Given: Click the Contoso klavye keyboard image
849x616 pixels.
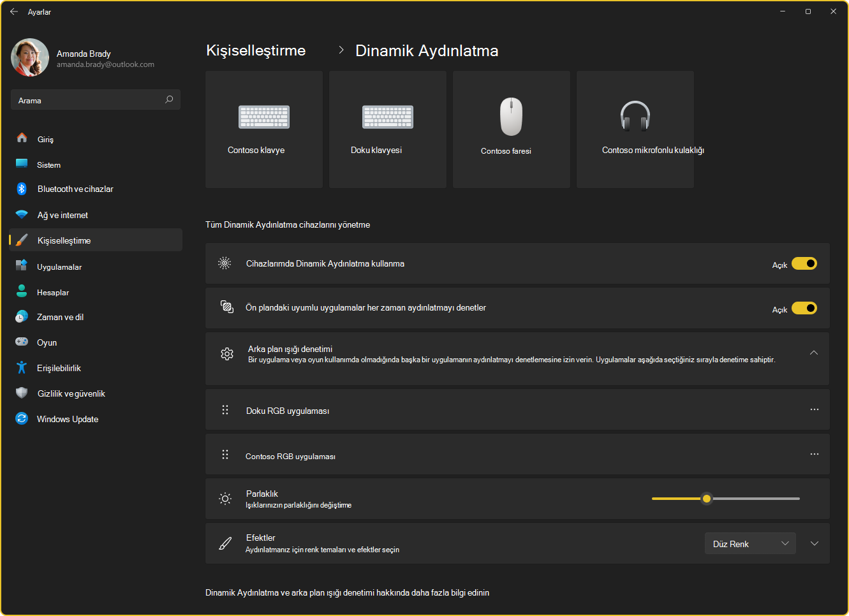Looking at the screenshot, I should click(264, 117).
